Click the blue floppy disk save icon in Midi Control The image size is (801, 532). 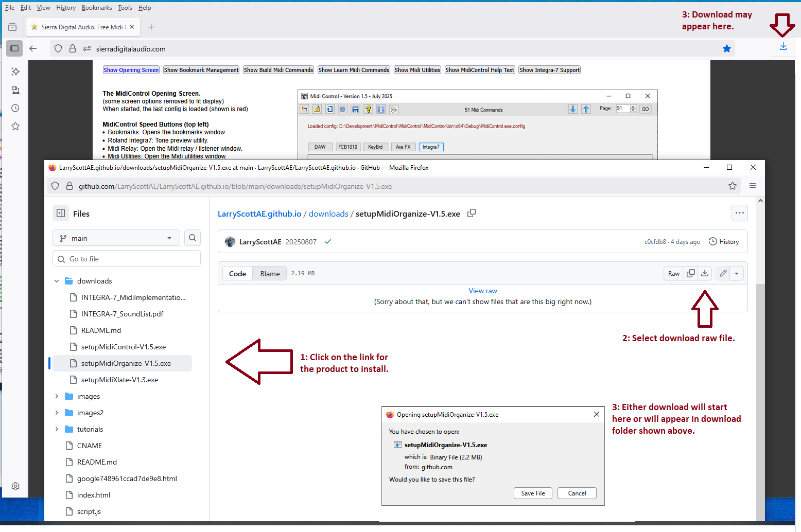click(355, 109)
